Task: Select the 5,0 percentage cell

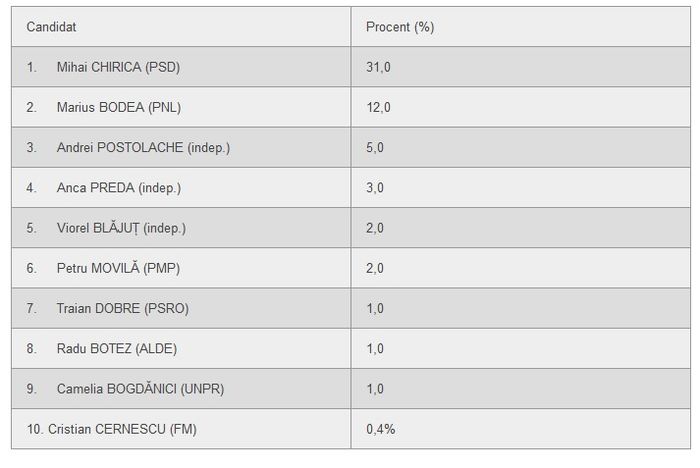Action: click(x=521, y=147)
